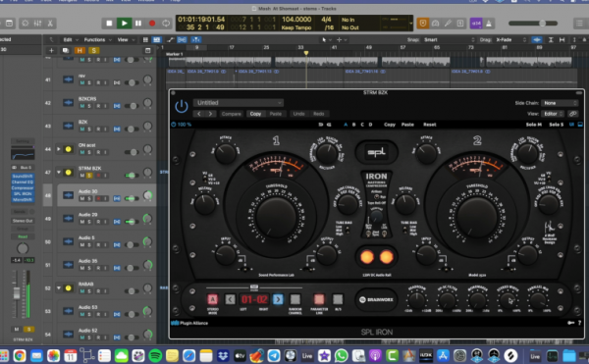The width and height of the screenshot is (589, 364).
Task: Select previous channel with left arrow button
Action: [230, 299]
